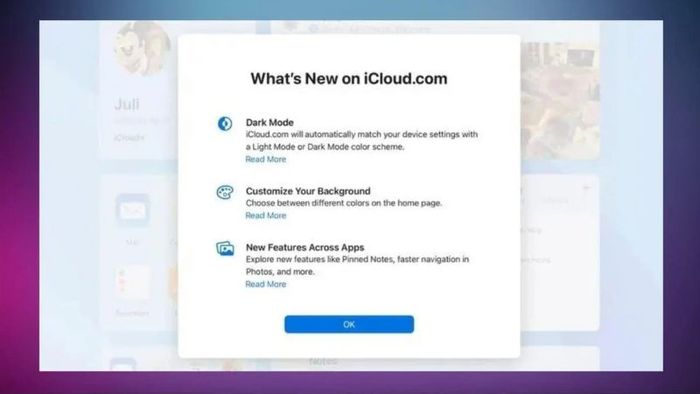Click the paint palette icon

(225, 192)
